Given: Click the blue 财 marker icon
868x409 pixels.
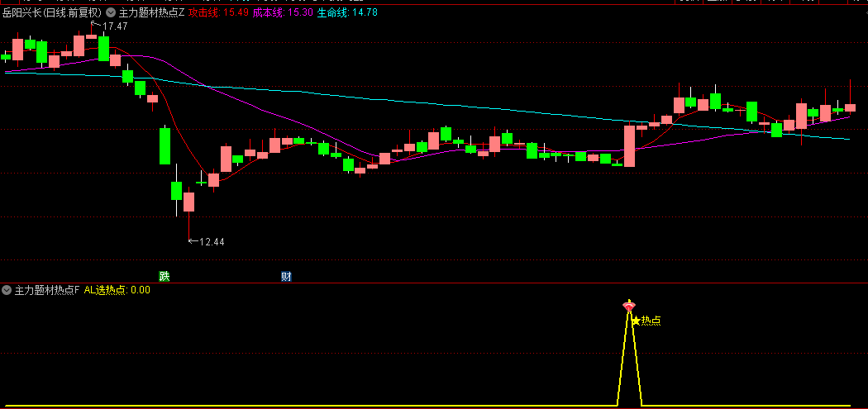Looking at the screenshot, I should click(286, 276).
